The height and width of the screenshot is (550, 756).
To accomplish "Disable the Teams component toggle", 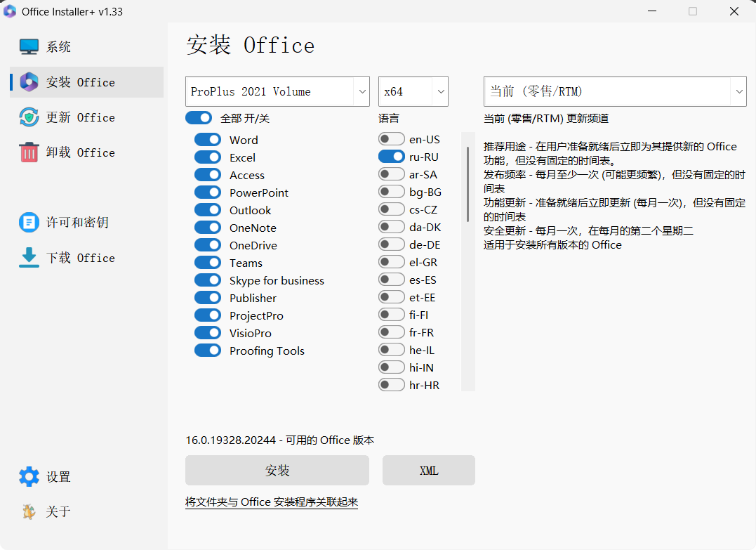I will [x=208, y=262].
